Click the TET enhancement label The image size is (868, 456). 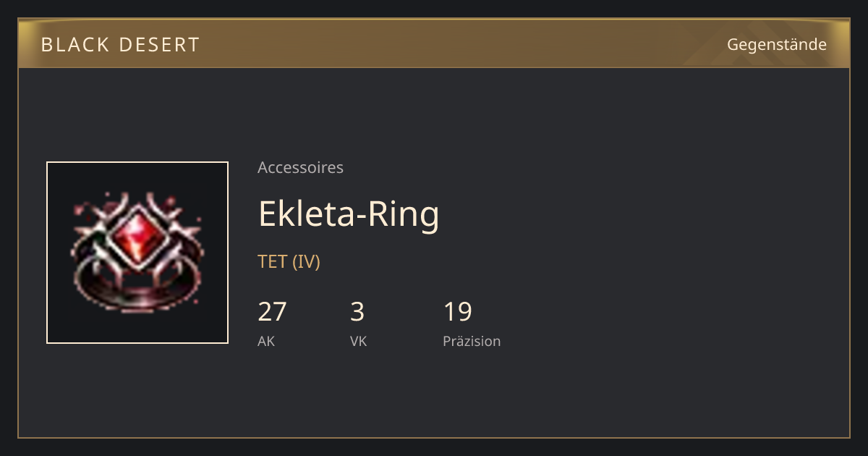273,262
